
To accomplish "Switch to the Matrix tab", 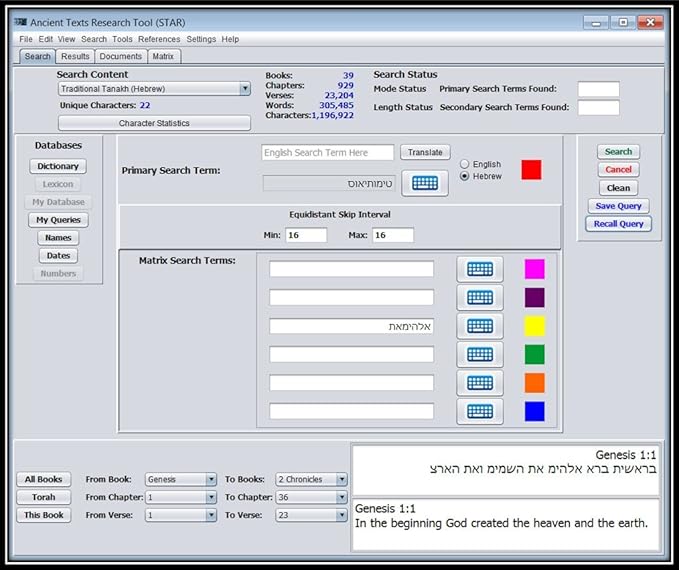I will [x=163, y=57].
